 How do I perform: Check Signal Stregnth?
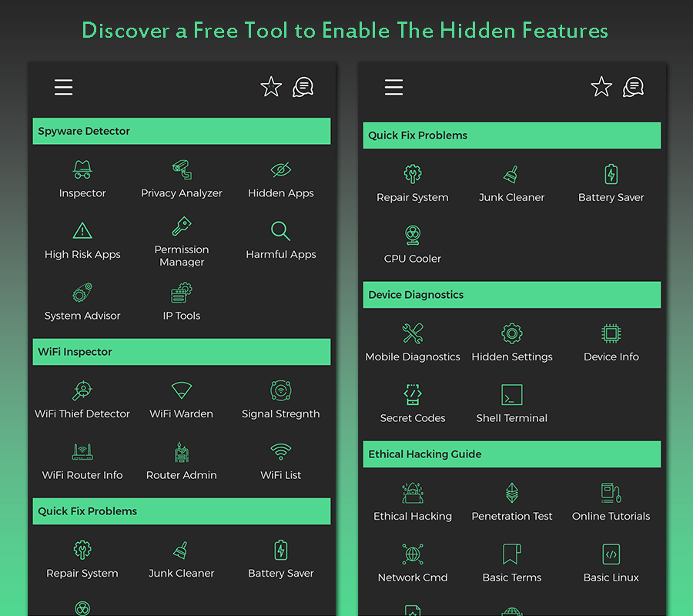280,400
